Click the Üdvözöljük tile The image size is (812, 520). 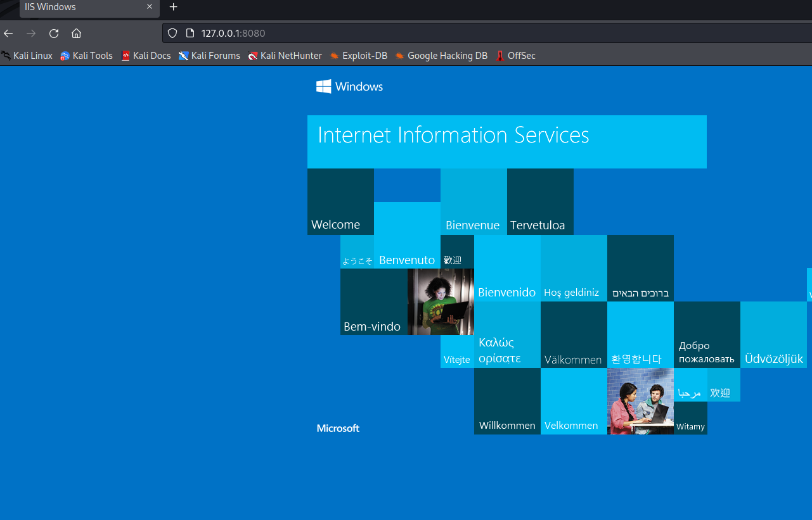point(773,335)
